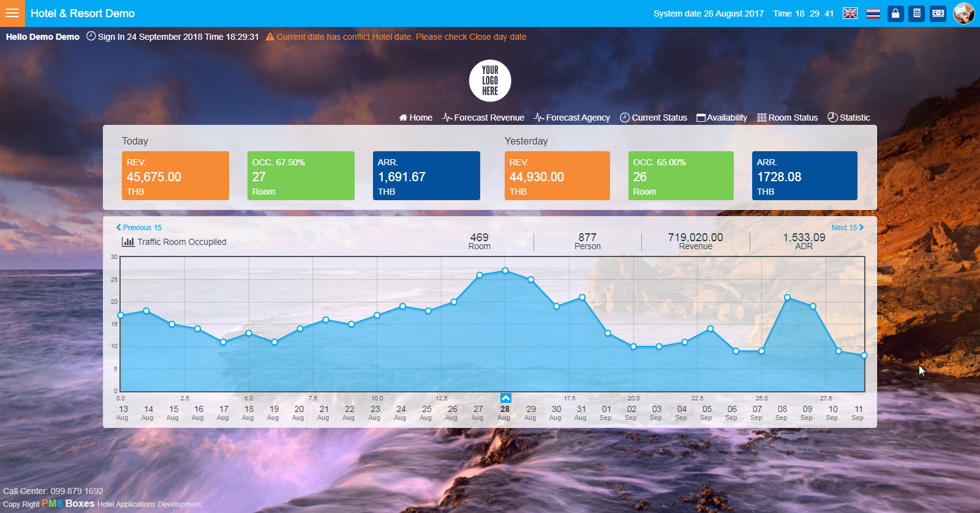980x513 pixels.
Task: Open the user profile avatar
Action: (x=963, y=13)
